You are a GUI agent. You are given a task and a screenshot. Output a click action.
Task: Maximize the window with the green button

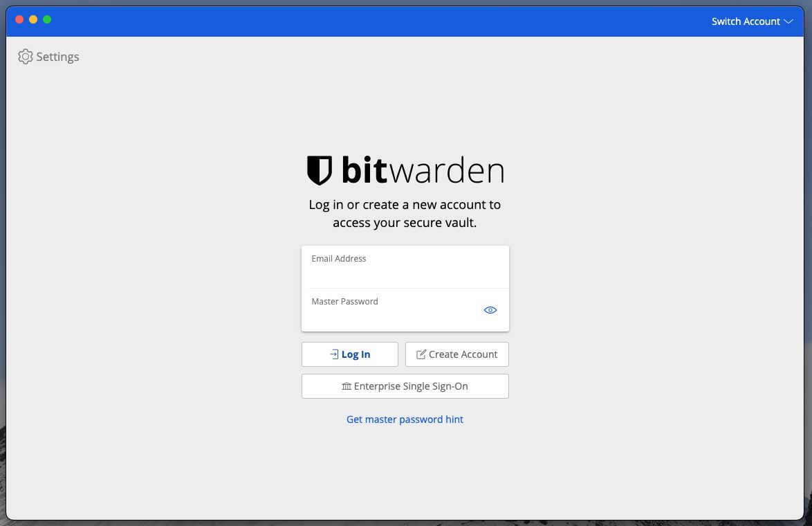pyautogui.click(x=47, y=19)
